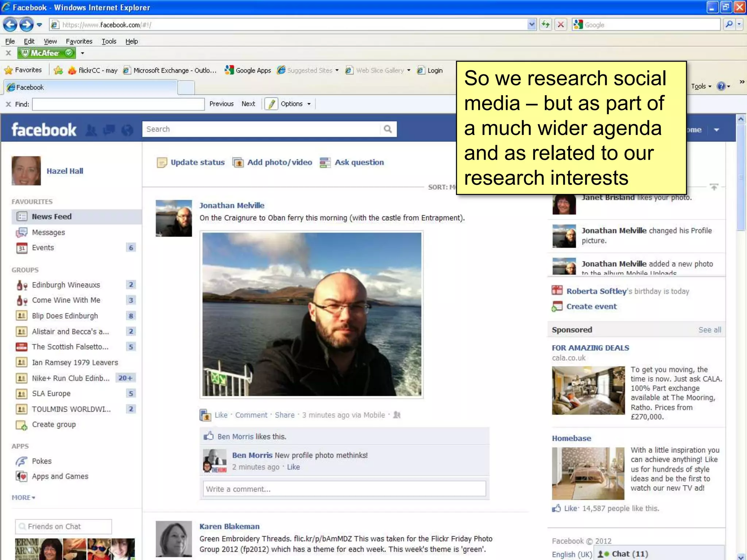Open the ferry selfie photo
The width and height of the screenshot is (747, 560).
point(312,315)
